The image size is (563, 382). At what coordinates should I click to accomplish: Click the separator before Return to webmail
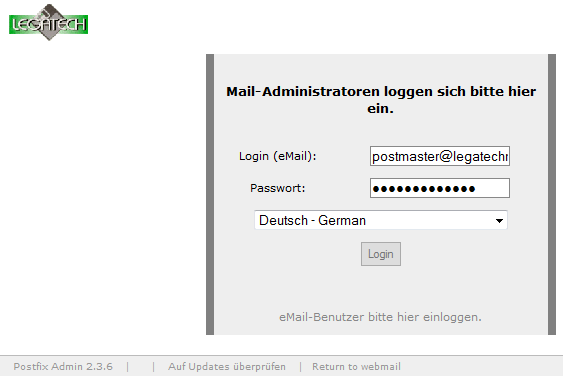(300, 367)
